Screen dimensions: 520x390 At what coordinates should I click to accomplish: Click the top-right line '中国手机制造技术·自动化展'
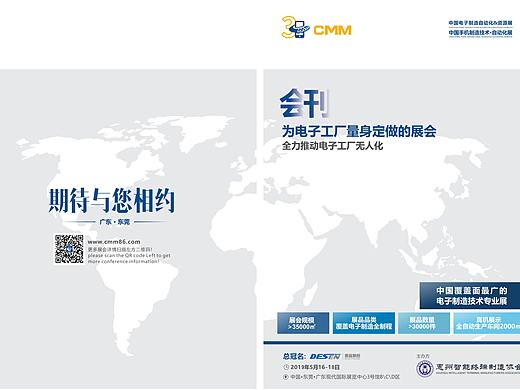(x=480, y=32)
